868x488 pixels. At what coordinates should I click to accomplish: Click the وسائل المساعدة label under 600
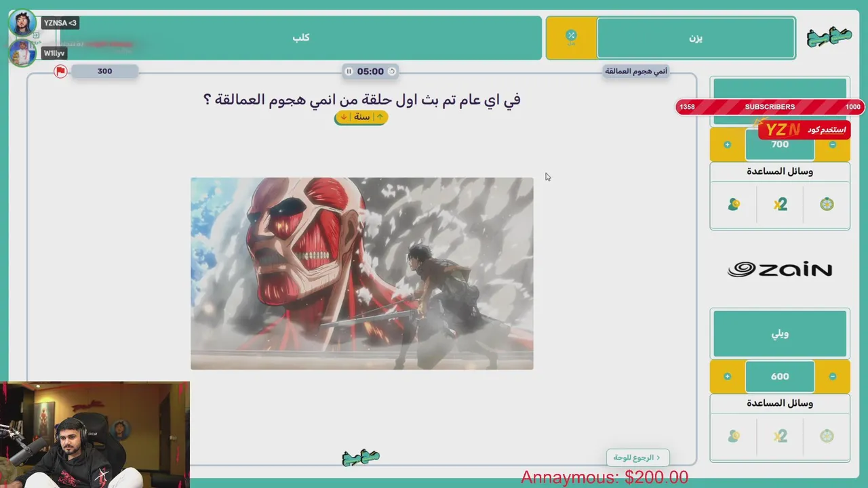(780, 403)
